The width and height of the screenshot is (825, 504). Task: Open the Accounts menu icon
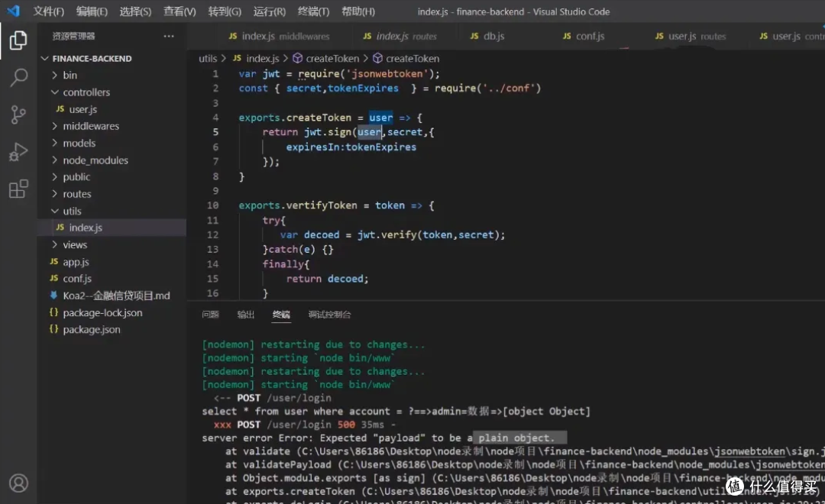pos(18,483)
